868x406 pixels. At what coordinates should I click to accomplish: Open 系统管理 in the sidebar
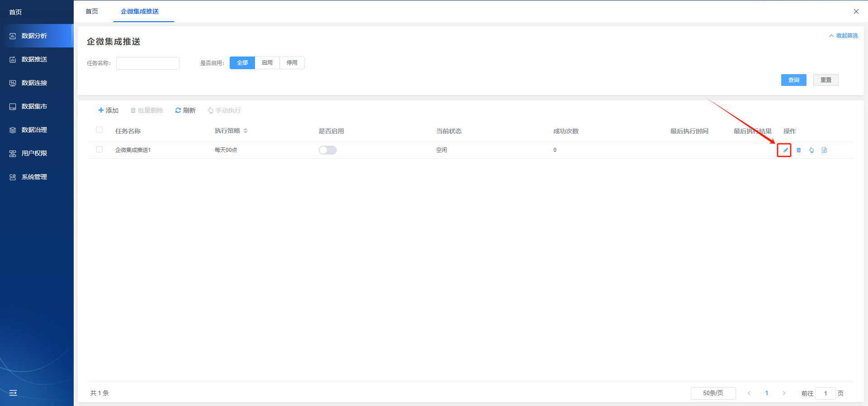tap(37, 177)
